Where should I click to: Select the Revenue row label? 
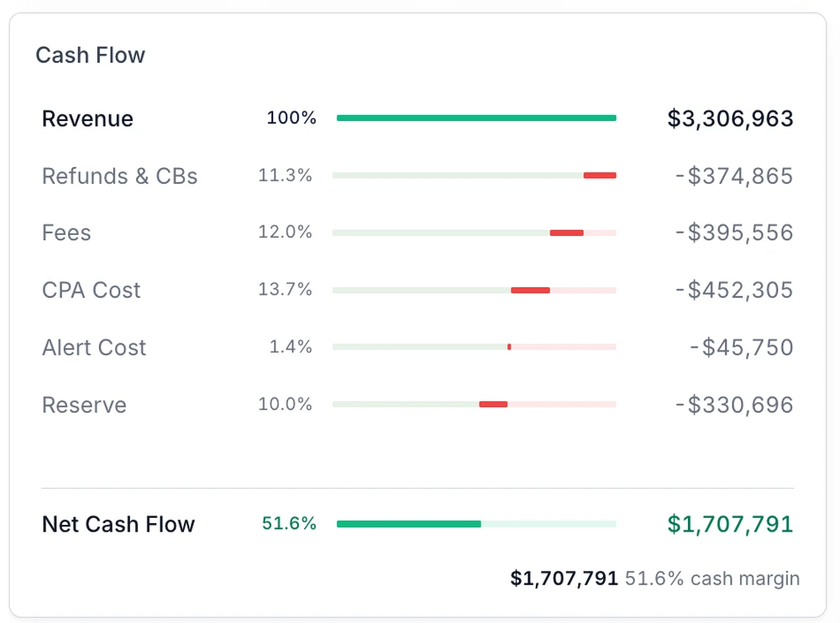(87, 118)
